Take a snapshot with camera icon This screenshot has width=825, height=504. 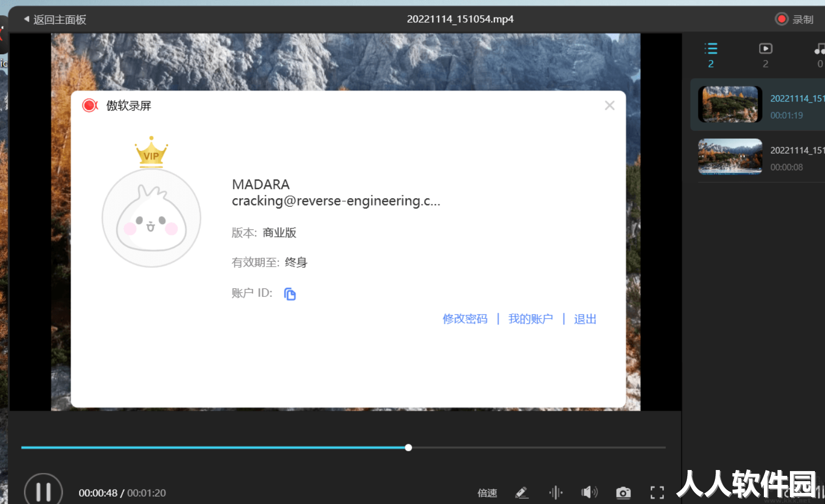click(624, 493)
